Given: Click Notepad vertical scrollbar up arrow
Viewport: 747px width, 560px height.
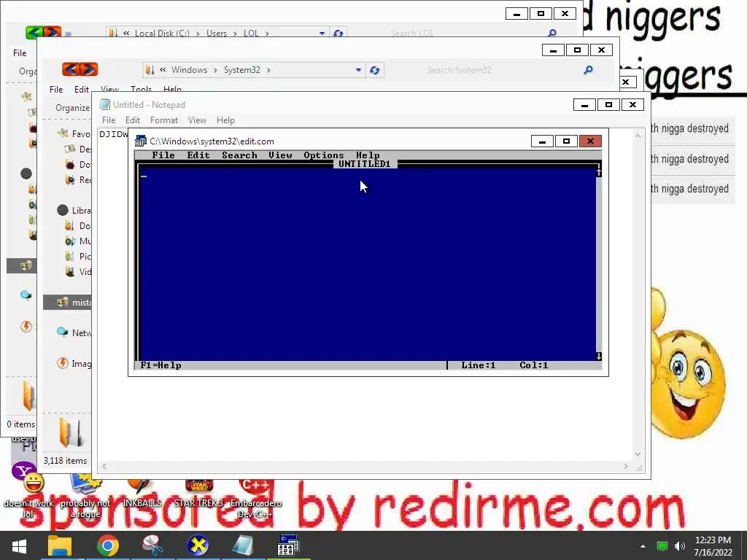Looking at the screenshot, I should [x=638, y=136].
